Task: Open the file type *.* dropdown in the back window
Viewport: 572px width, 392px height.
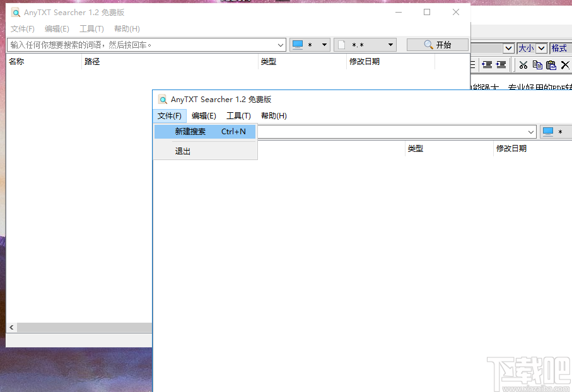Action: pos(365,45)
